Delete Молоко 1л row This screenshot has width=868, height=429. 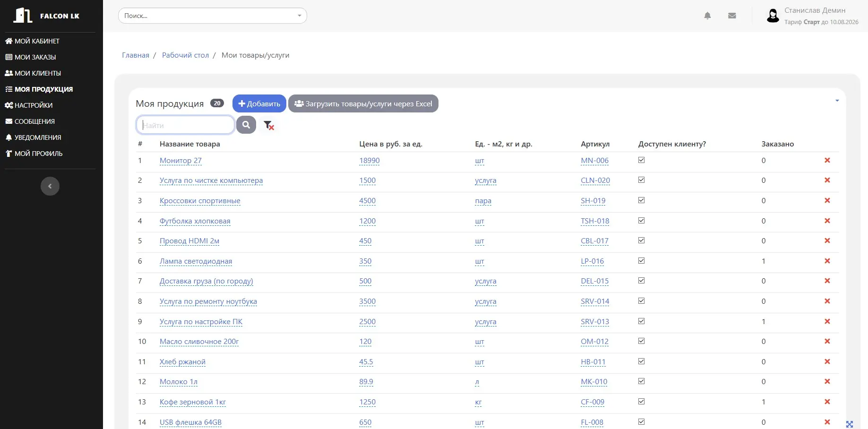827,381
